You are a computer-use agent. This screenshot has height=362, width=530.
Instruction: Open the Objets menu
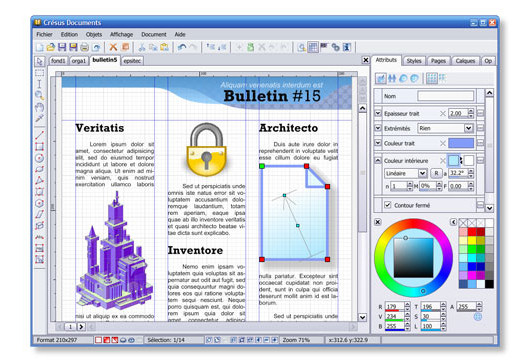[x=94, y=34]
